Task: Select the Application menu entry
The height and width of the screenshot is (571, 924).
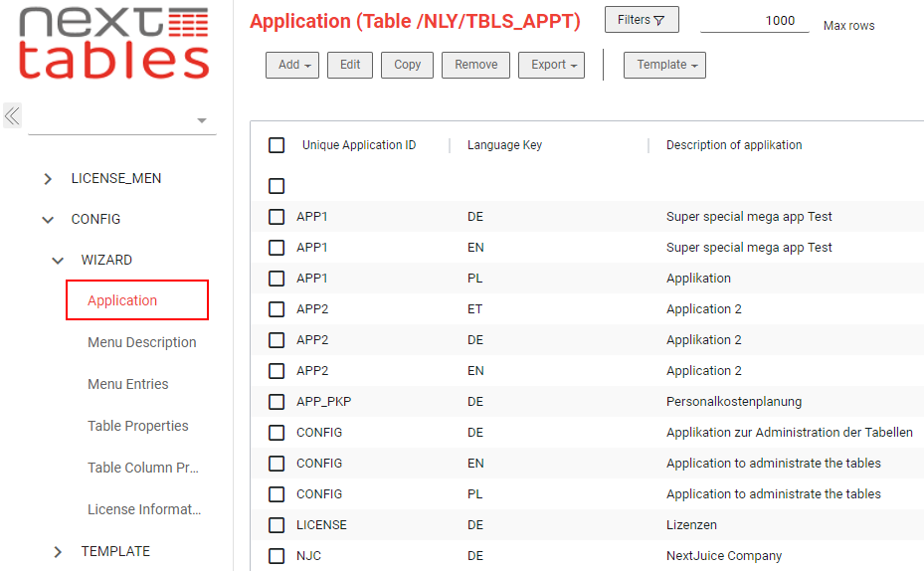Action: [x=137, y=300]
